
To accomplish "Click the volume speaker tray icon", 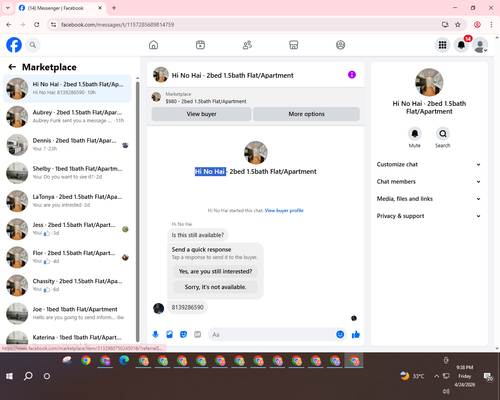I will click(x=446, y=391).
